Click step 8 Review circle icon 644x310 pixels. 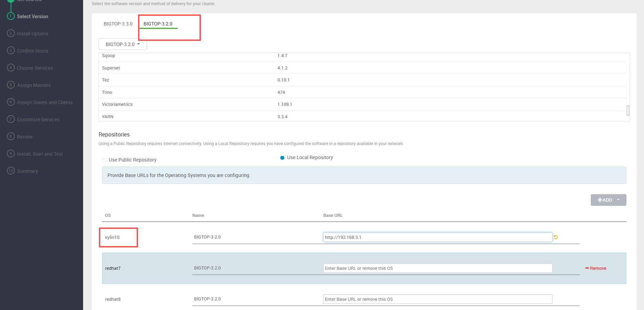click(11, 136)
